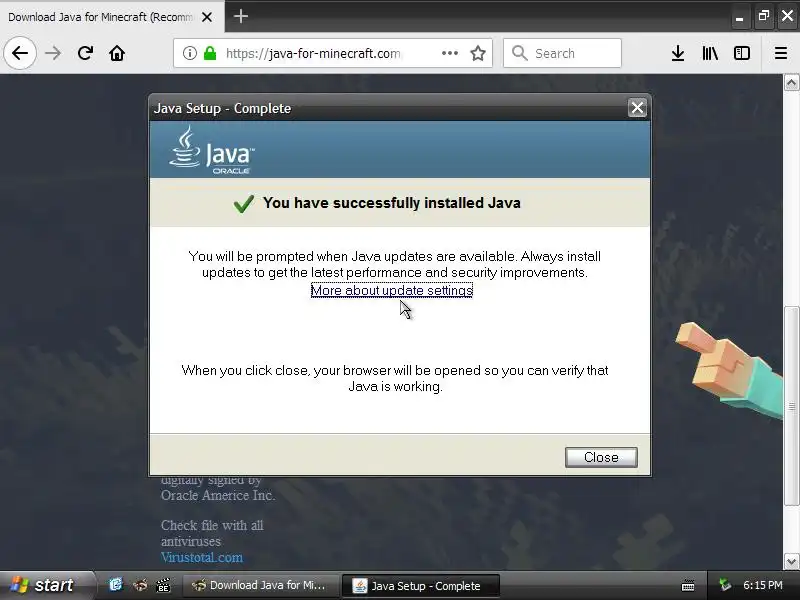Go back to the previous page
The image size is (800, 600).
click(x=20, y=53)
